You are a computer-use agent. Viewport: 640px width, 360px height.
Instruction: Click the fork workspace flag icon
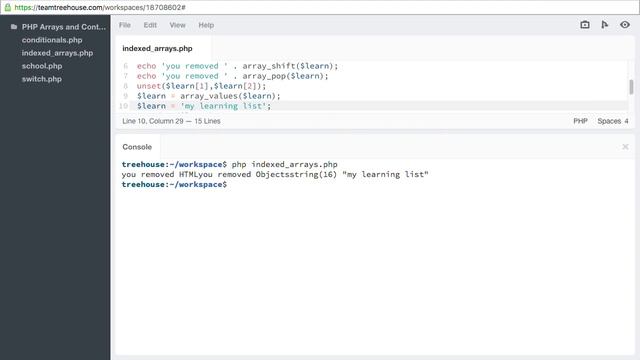click(x=604, y=25)
